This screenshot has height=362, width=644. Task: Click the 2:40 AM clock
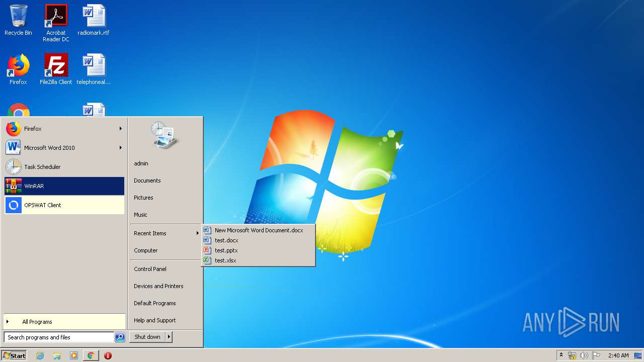click(618, 355)
